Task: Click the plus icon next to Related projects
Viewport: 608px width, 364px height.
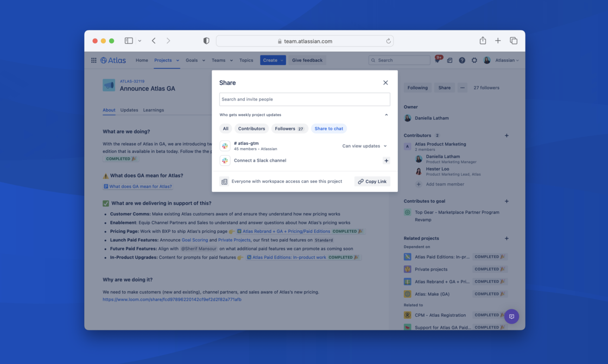Action: (x=506, y=238)
